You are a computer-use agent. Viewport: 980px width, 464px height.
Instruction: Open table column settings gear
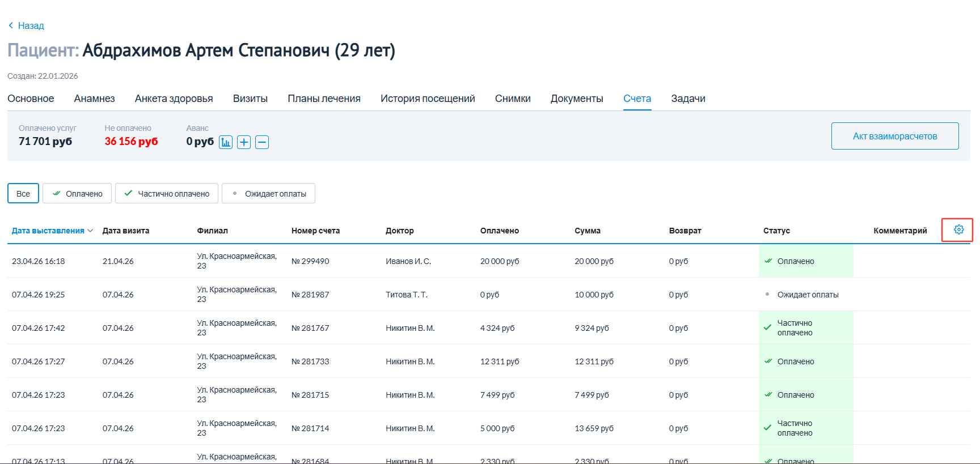click(958, 229)
